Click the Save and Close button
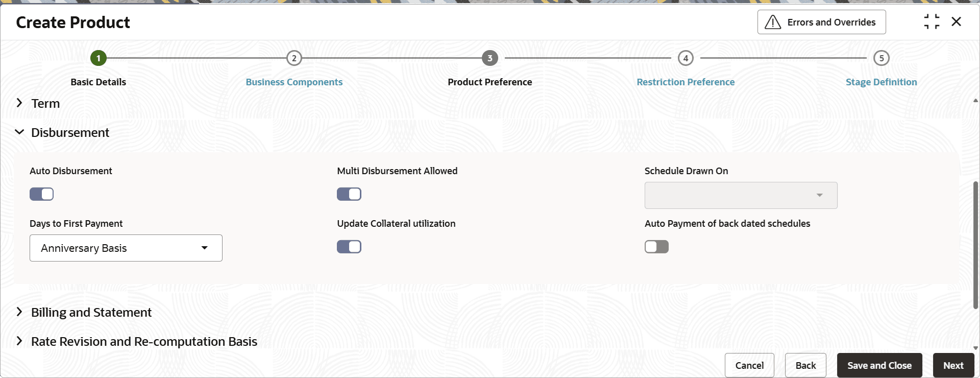Screen dimensions: 980x378 879,365
